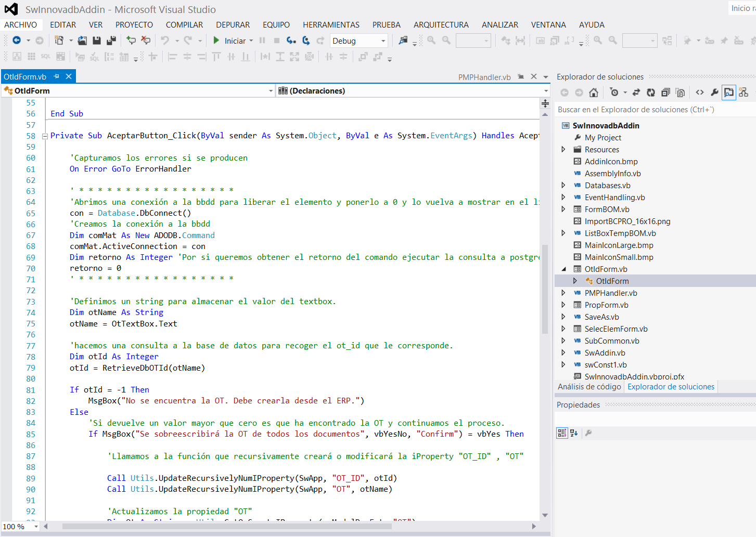Open the EDITAR menu

[63, 25]
